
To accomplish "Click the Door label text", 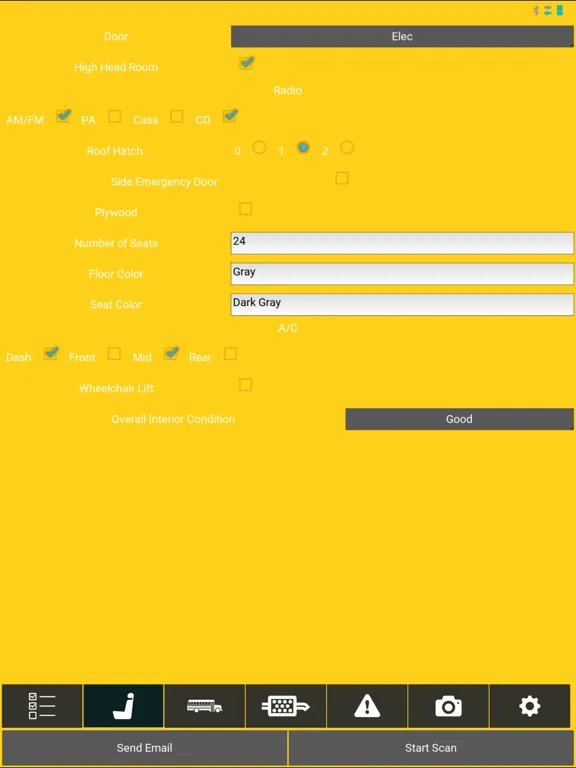I will (x=116, y=36).
